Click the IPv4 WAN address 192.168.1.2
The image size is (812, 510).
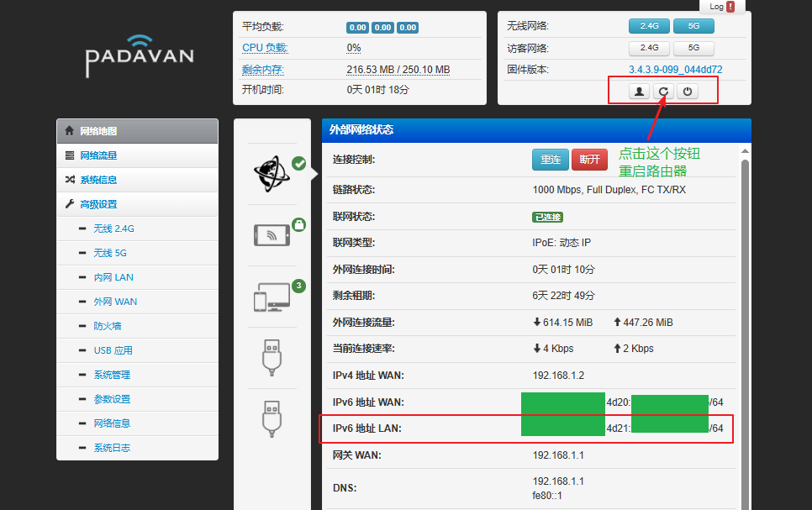click(558, 376)
